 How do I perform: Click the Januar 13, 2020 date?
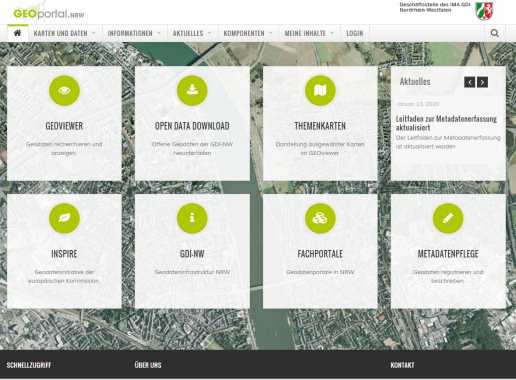click(417, 104)
